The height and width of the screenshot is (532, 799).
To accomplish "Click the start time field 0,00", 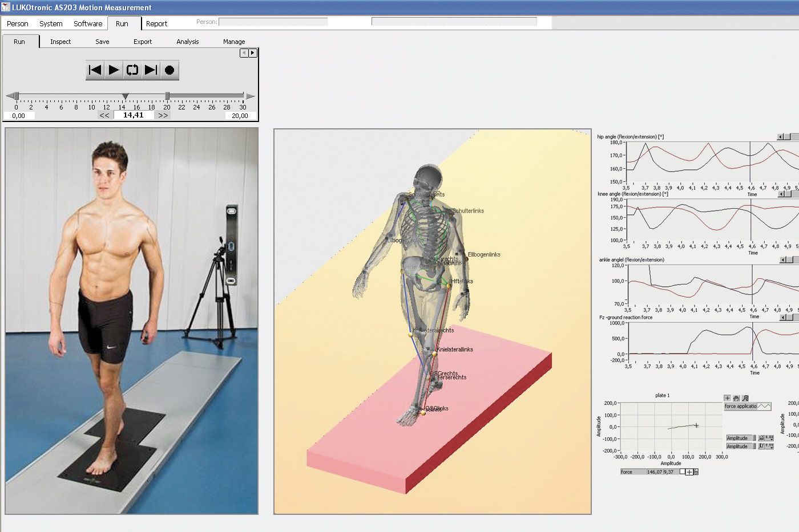I will pos(19,116).
